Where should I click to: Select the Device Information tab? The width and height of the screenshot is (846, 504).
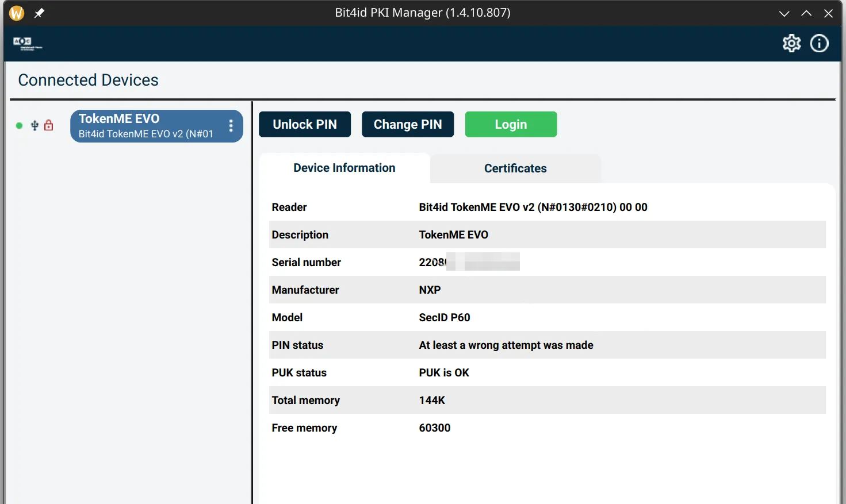(344, 168)
